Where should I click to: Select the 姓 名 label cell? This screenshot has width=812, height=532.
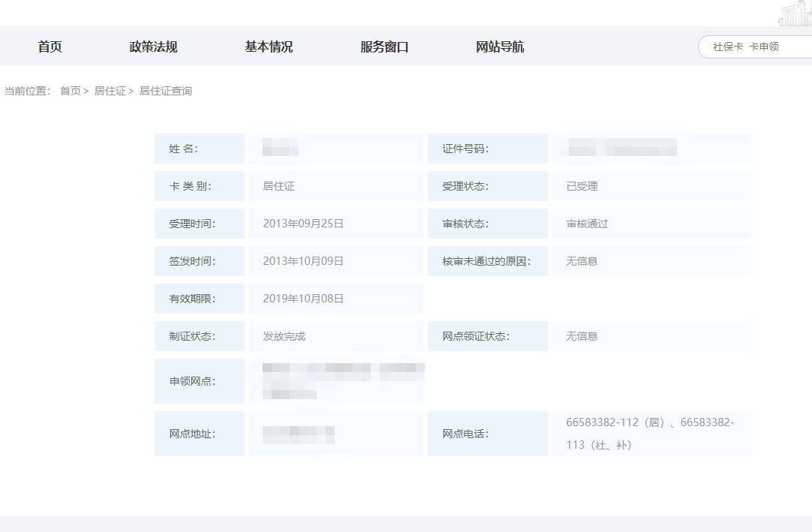pos(200,149)
